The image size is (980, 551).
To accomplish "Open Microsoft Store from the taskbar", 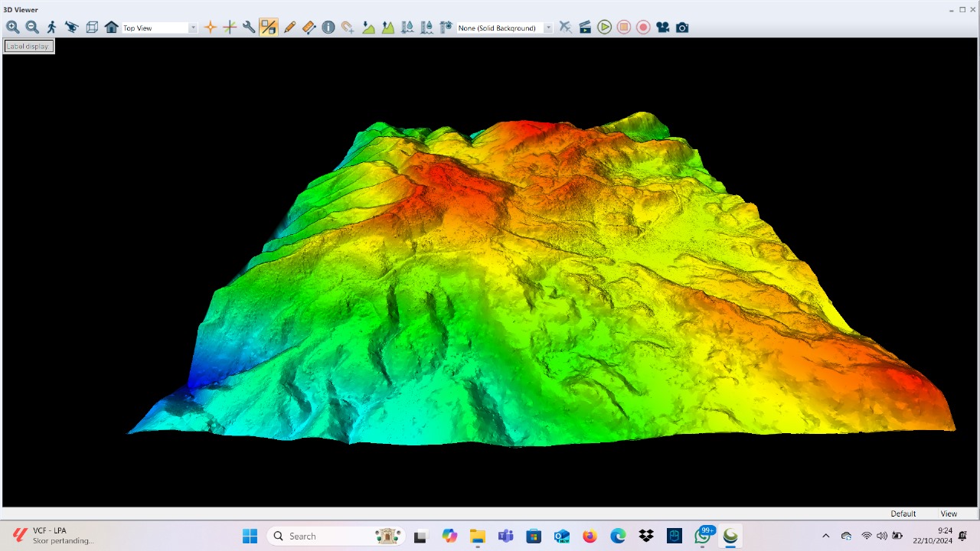I will [534, 536].
